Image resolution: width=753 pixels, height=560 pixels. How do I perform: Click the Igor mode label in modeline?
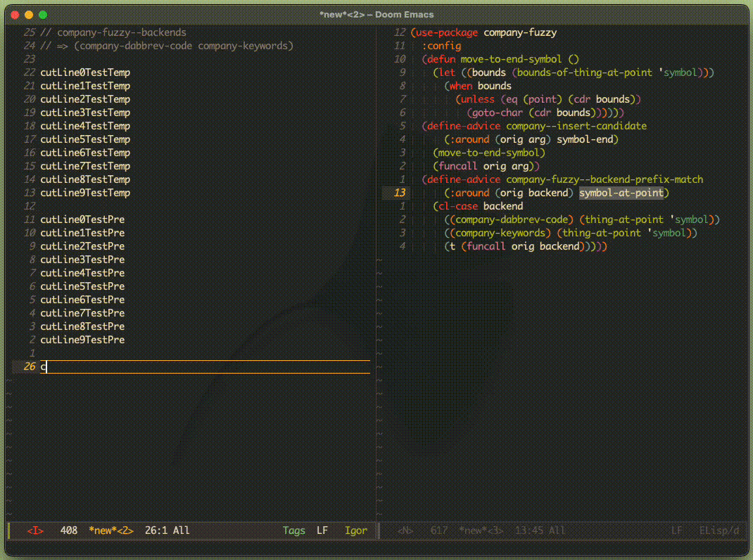(356, 530)
